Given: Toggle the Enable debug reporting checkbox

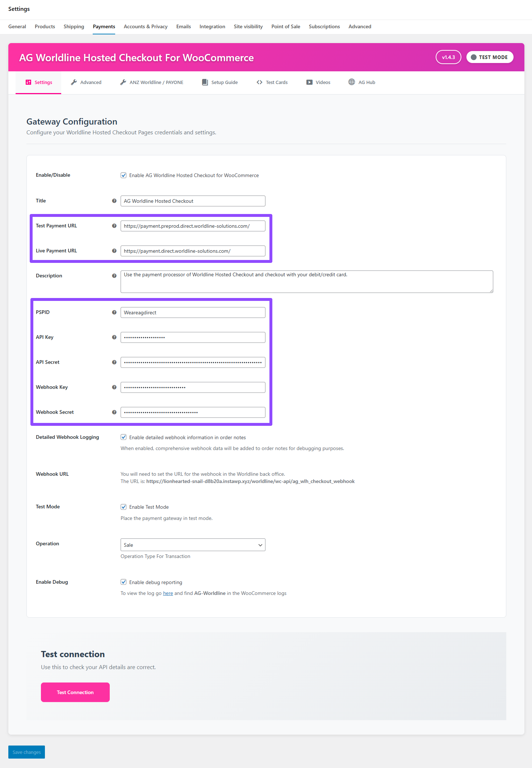Looking at the screenshot, I should pyautogui.click(x=123, y=582).
